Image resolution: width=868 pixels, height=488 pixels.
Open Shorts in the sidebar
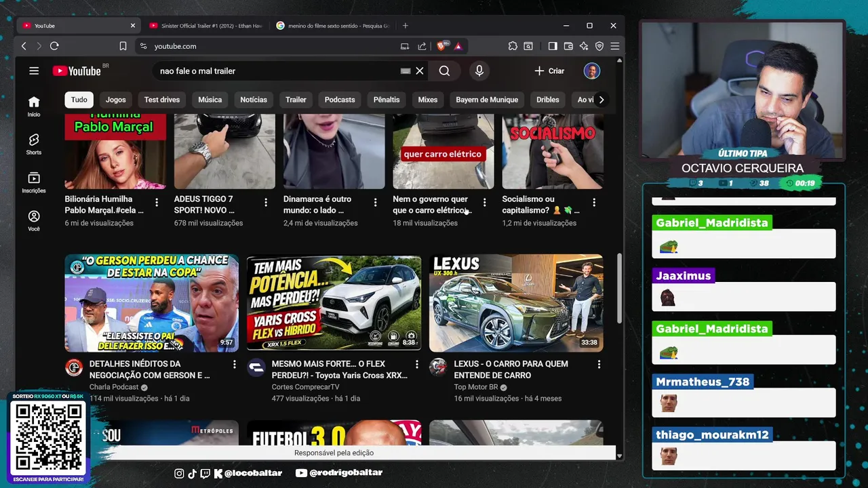point(34,144)
